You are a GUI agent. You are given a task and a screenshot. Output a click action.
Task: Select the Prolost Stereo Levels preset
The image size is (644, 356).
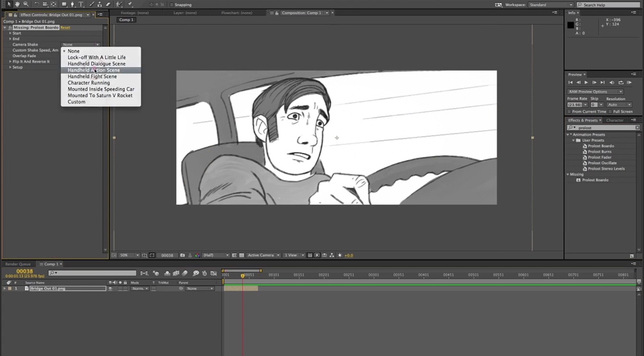coord(606,169)
